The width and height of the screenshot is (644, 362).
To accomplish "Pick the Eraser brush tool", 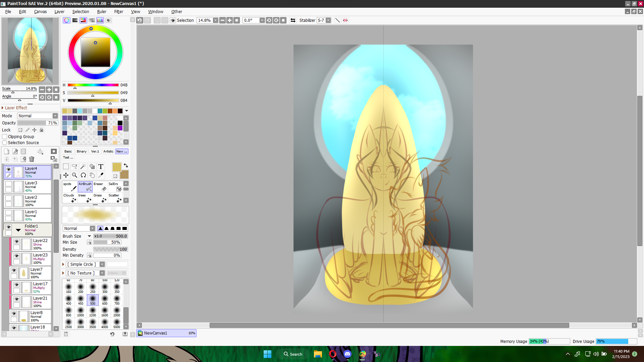I will 100,187.
